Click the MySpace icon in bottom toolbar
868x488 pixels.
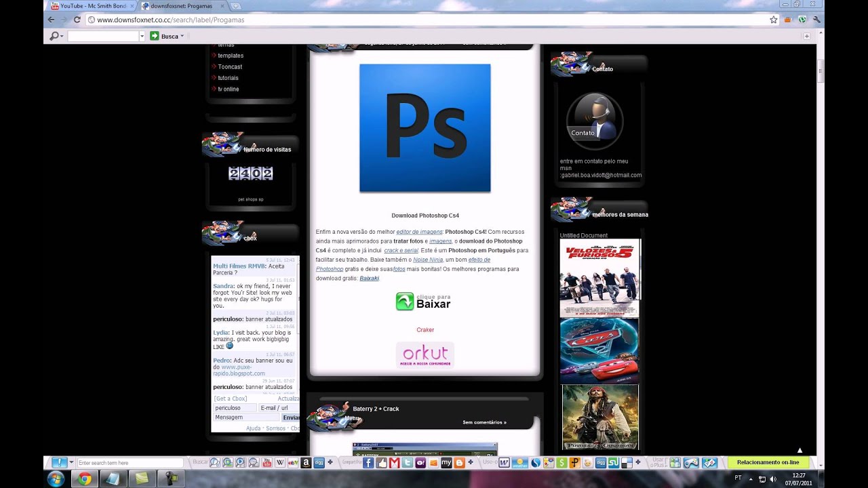446,463
